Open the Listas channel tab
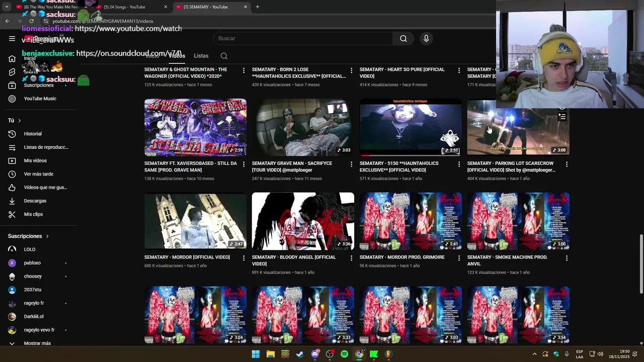Screen dimensions: 644x362 pyautogui.click(x=201, y=56)
